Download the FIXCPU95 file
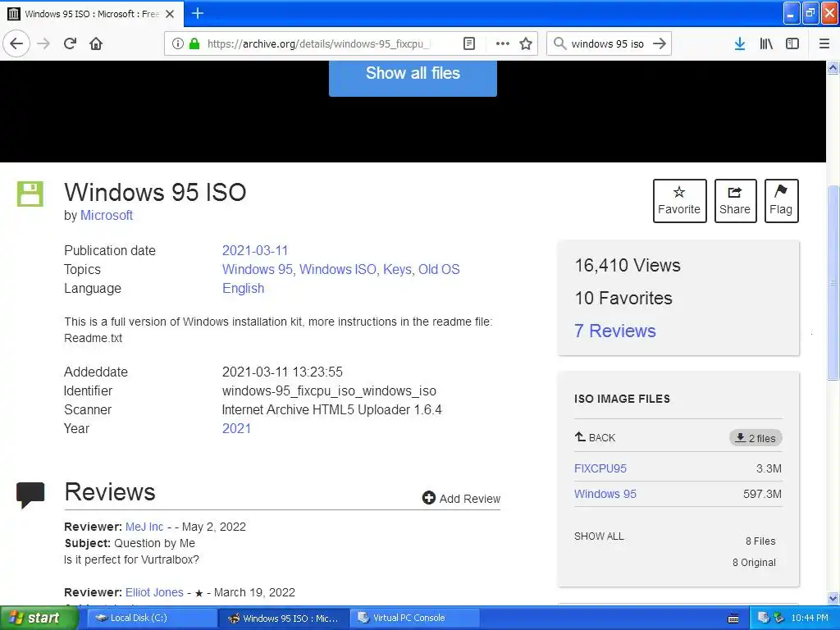This screenshot has height=630, width=840. pyautogui.click(x=600, y=468)
